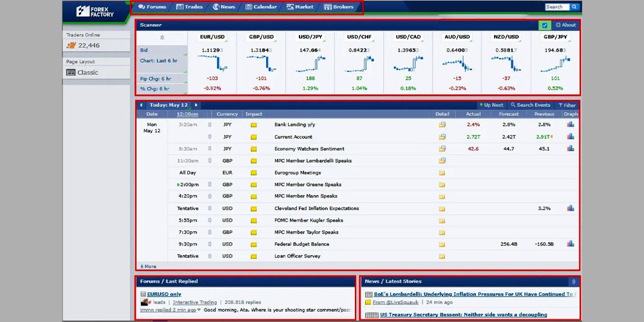The height and width of the screenshot is (322, 644).
Task: Toggle alert bell for Bank Lending 3:20am
Action: click(x=209, y=124)
